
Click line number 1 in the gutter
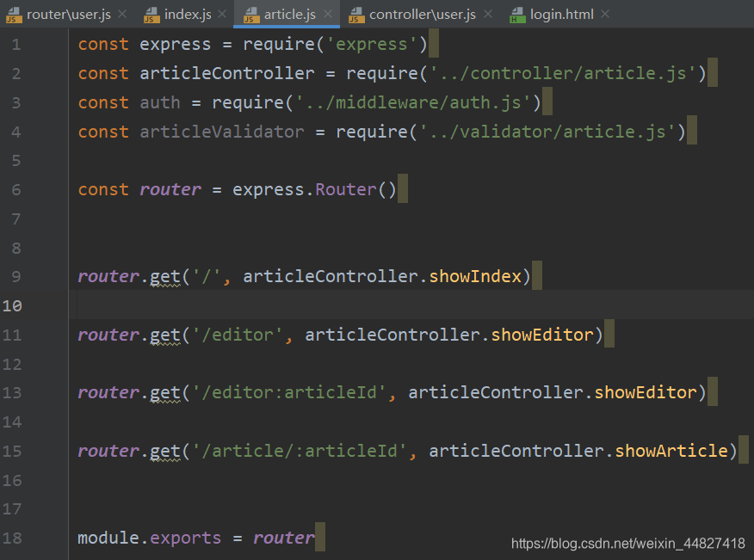tap(15, 44)
